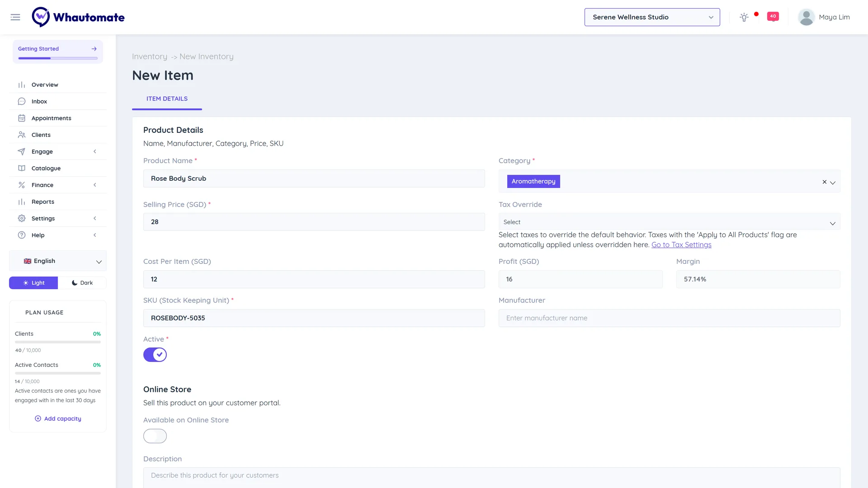Expand the Category dropdown arrow
The width and height of the screenshot is (868, 488).
[833, 183]
